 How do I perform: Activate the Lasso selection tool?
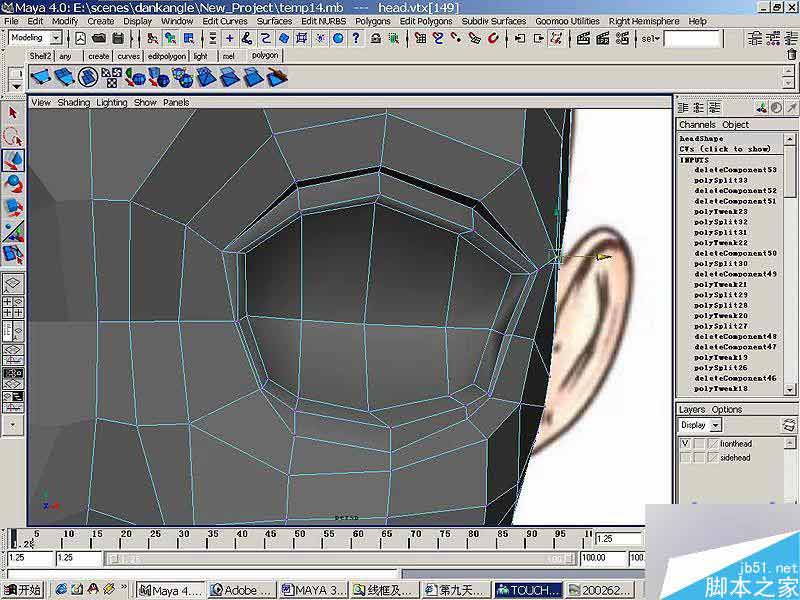point(13,136)
